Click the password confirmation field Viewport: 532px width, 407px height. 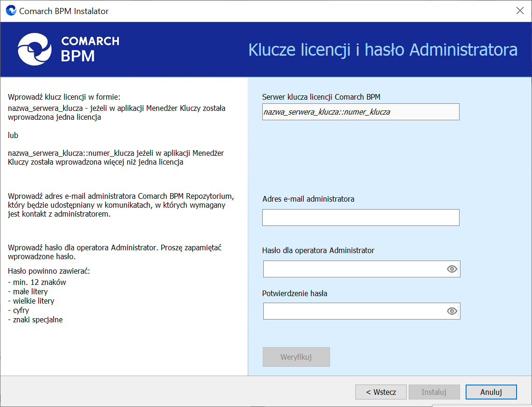[362, 311]
